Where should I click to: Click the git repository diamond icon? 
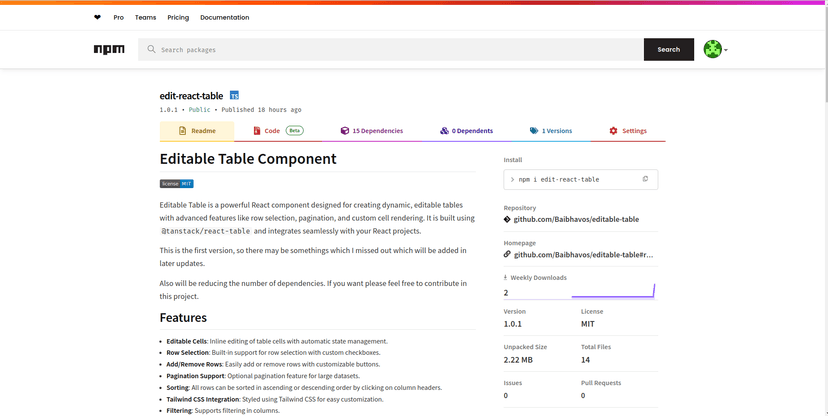pos(507,219)
